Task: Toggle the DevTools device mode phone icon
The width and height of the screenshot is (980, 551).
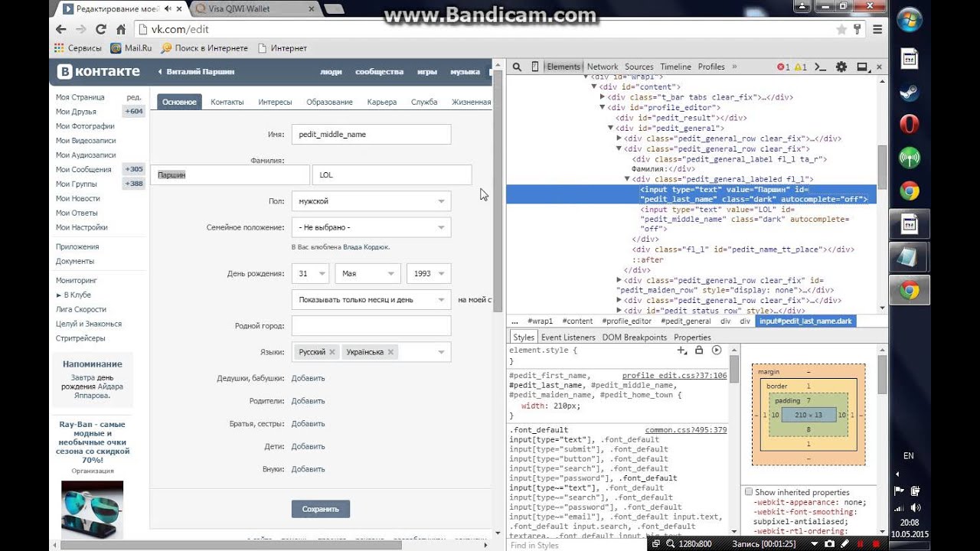Action: tap(534, 67)
